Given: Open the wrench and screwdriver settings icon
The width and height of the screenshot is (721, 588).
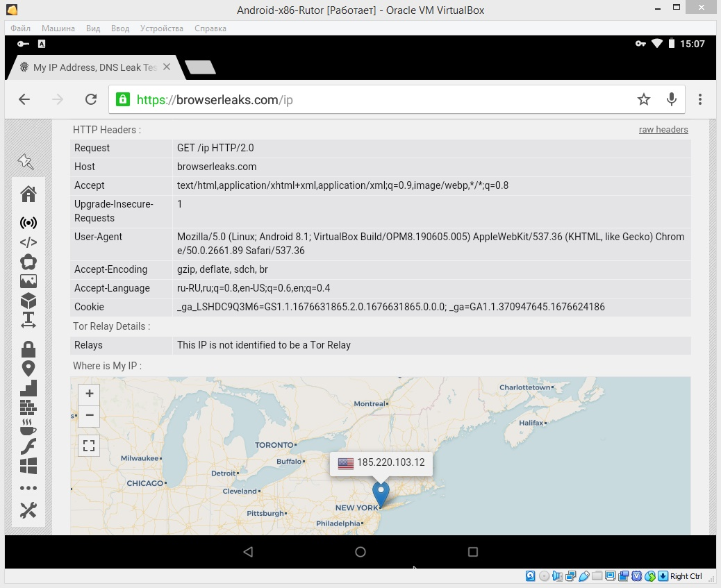Looking at the screenshot, I should [28, 510].
